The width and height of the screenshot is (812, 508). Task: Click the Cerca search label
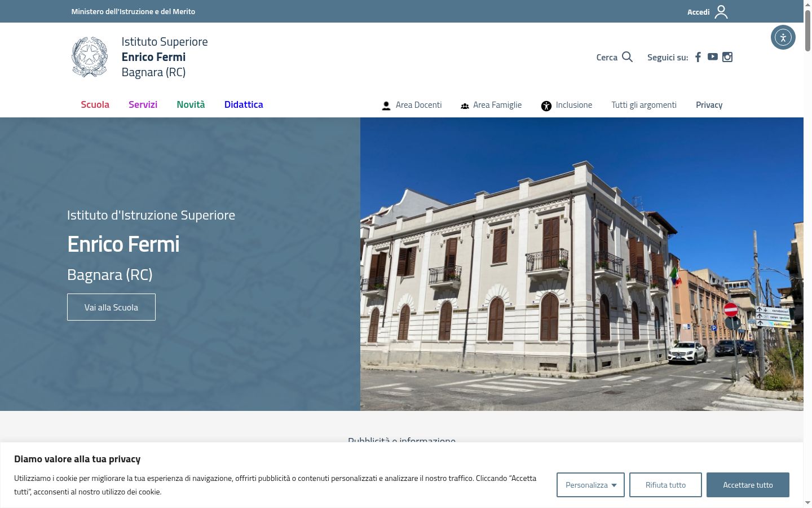[607, 58]
